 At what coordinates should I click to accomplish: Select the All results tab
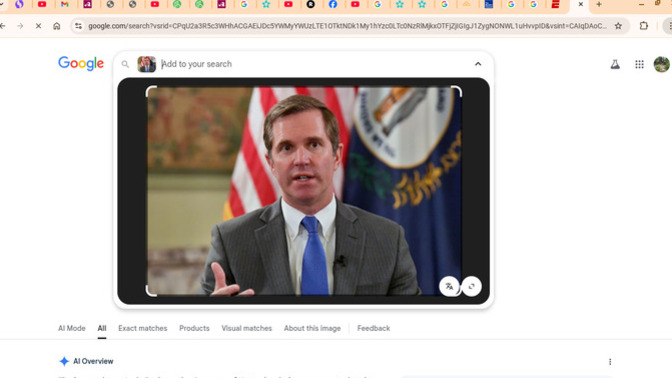[102, 328]
